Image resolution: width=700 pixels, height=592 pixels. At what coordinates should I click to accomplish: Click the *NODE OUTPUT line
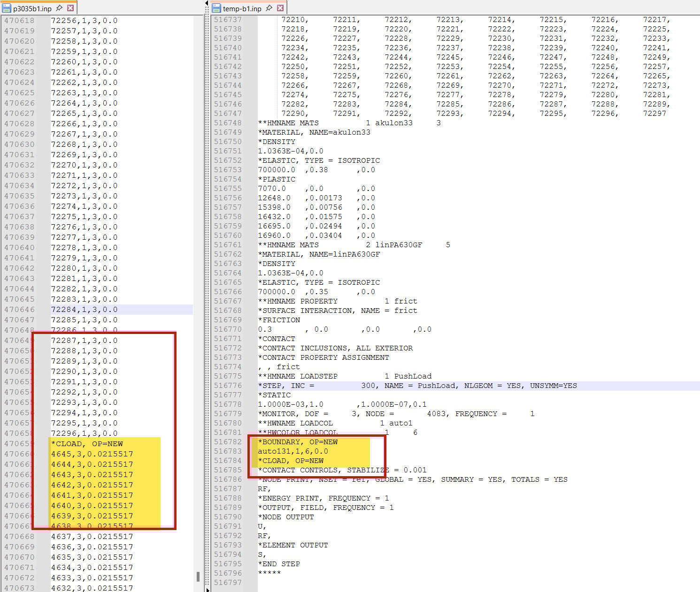pyautogui.click(x=286, y=517)
